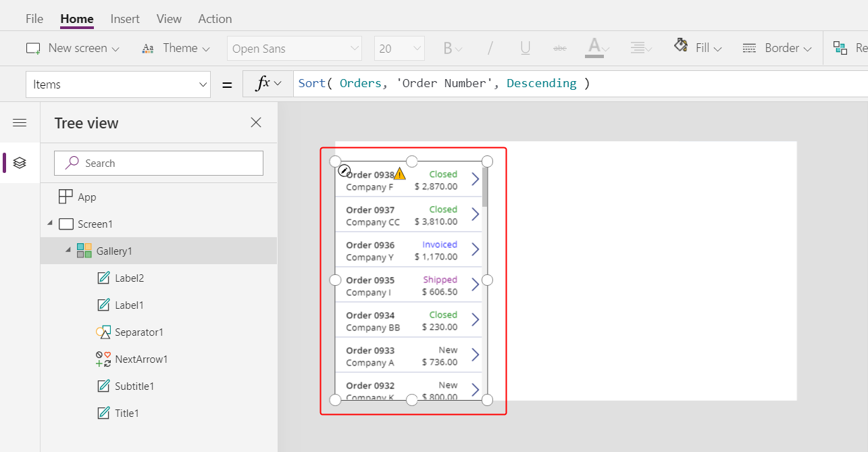The image size is (868, 452).
Task: Click the yellow warning triangle icon
Action: click(x=400, y=174)
